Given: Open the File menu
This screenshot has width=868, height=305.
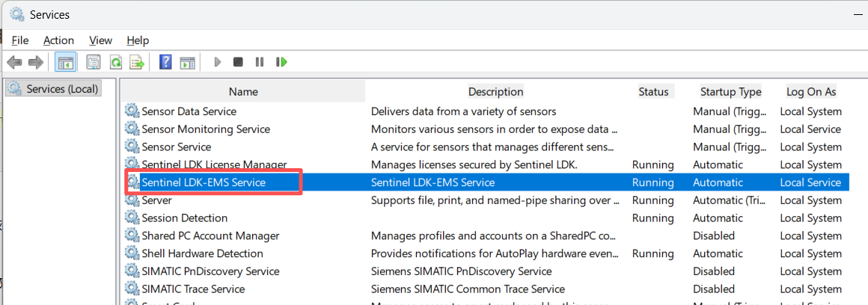Looking at the screenshot, I should coord(20,40).
